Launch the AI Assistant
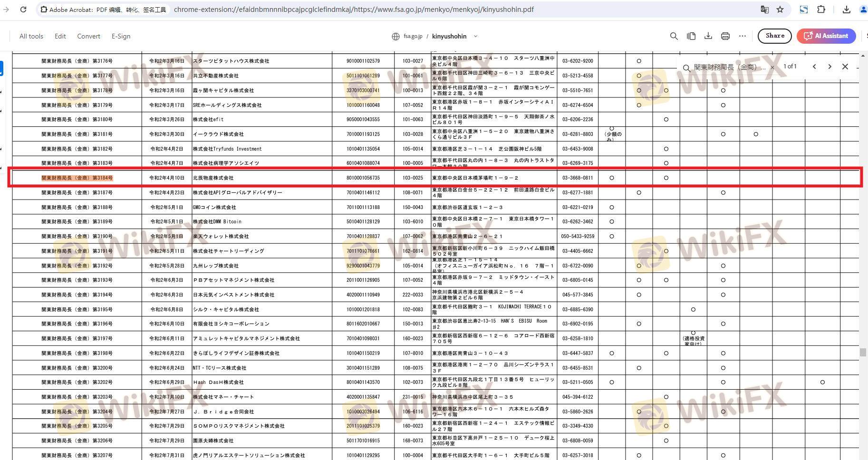The width and height of the screenshot is (868, 460). (826, 36)
